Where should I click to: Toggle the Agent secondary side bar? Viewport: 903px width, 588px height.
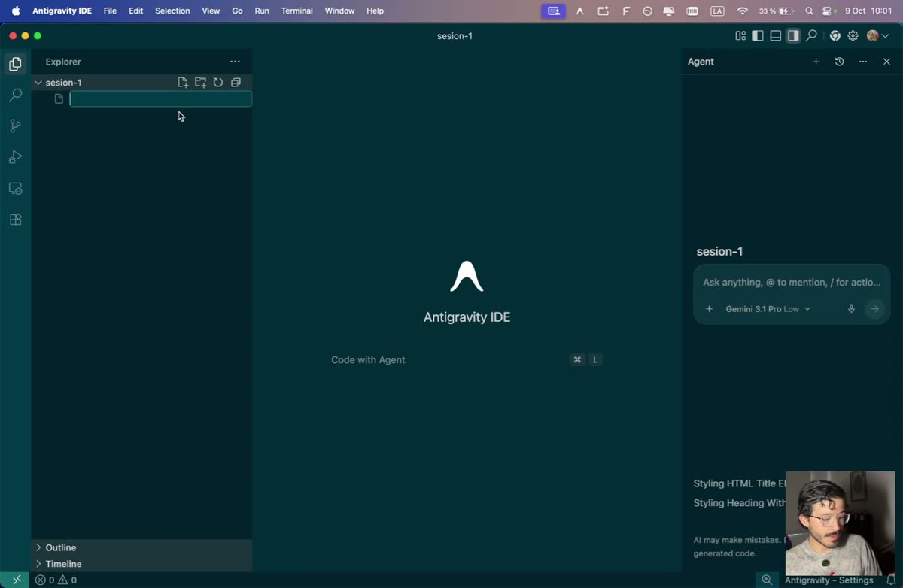793,35
